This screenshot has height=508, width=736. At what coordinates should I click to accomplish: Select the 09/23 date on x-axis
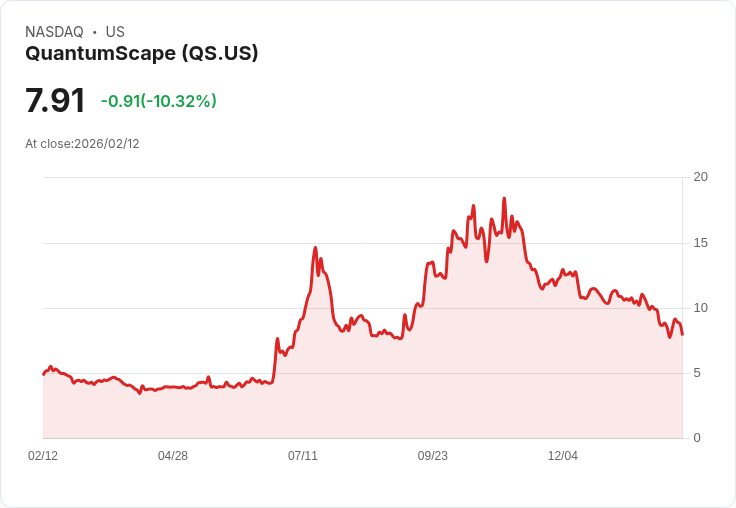[433, 456]
